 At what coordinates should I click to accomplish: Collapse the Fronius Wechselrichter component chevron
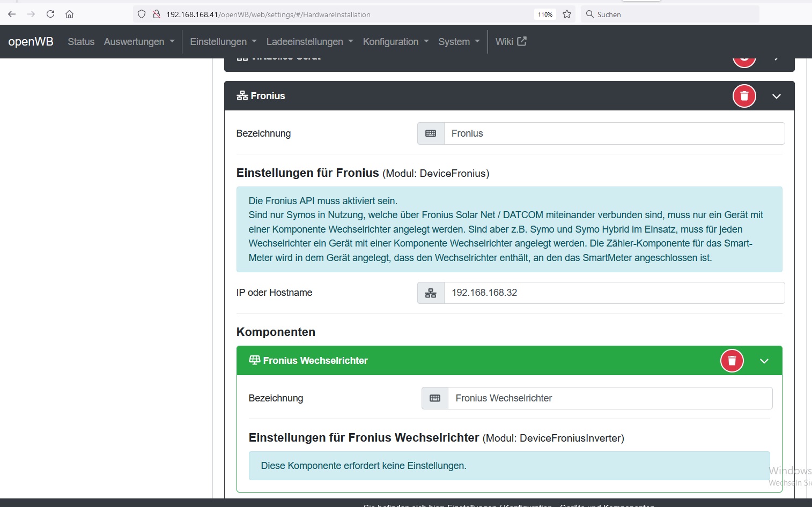[x=764, y=361]
